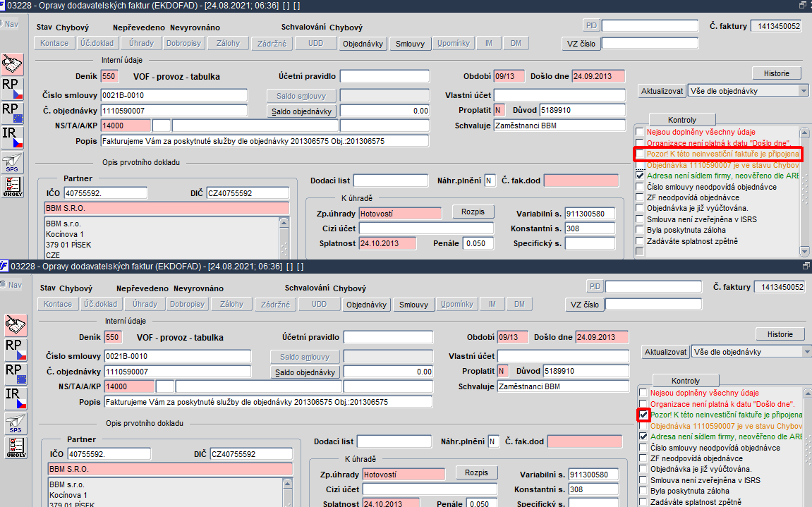Screen dimensions: 812x507
Task: Click 'Saldo objednávky' button in lower window
Action: click(305, 372)
